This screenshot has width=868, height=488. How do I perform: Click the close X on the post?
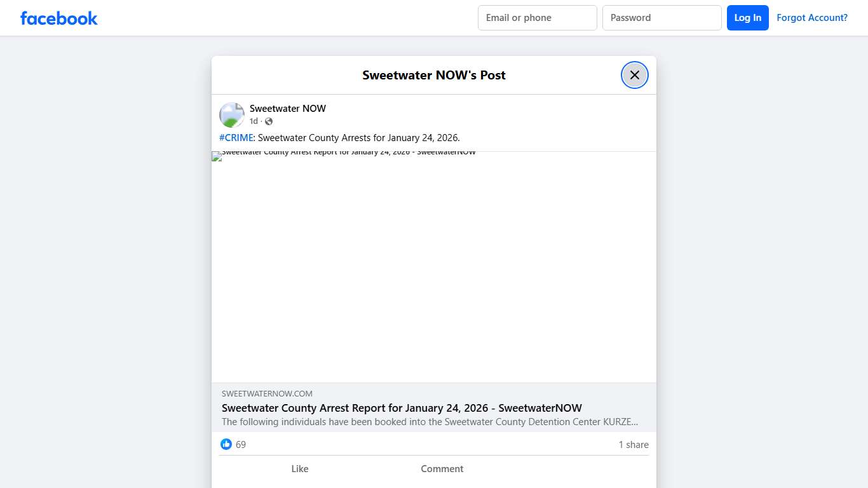(634, 74)
